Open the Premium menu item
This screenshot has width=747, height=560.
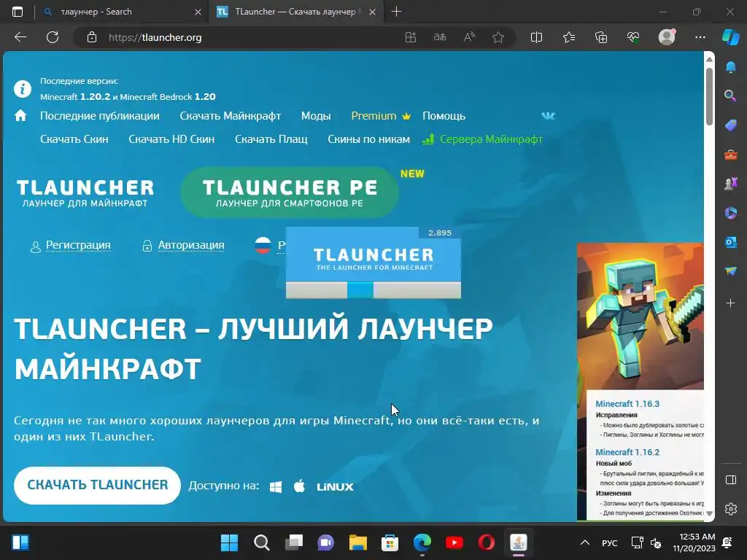click(381, 116)
